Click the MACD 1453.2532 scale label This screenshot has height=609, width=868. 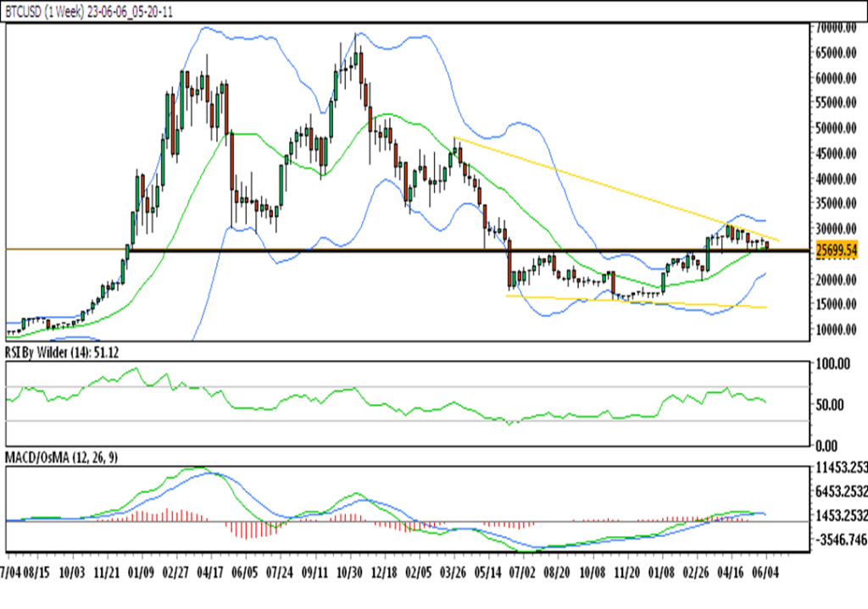[x=842, y=516]
